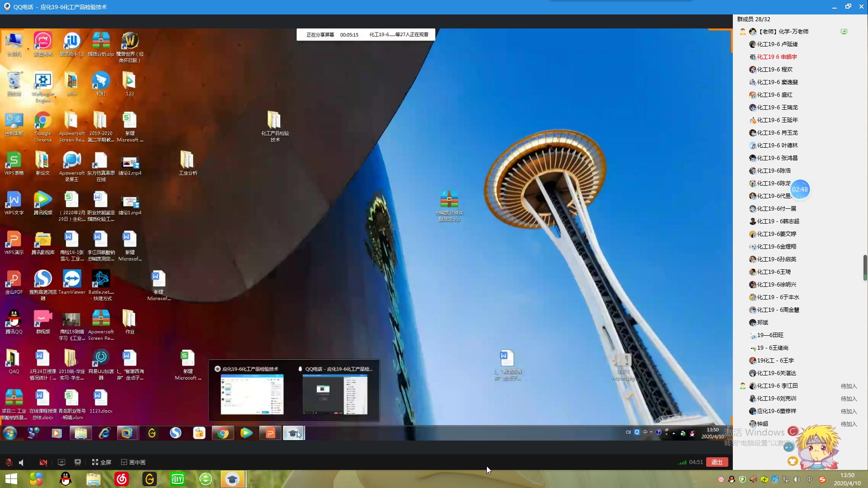Open TeamViewer icon on shared desktop
This screenshot has height=488, width=868.
(72, 282)
